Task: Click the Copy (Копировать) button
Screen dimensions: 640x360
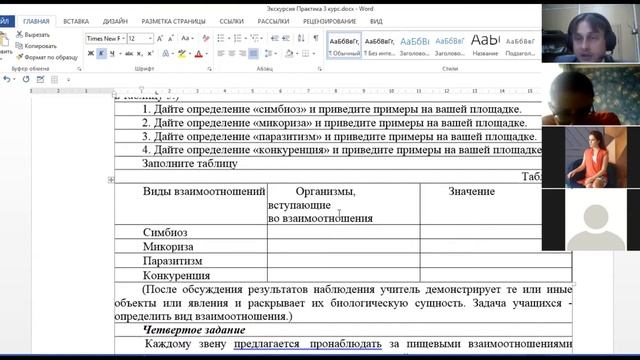Action: click(x=36, y=46)
